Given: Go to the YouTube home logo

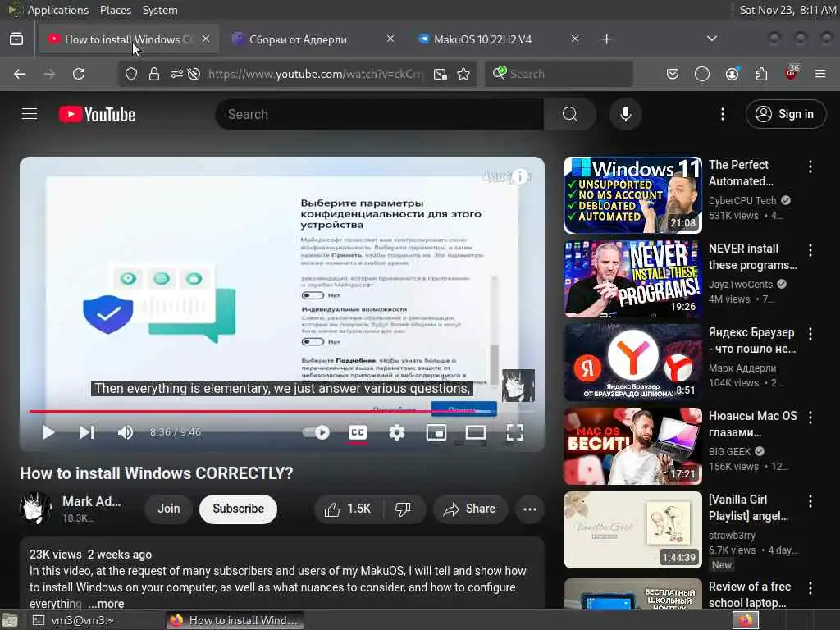Looking at the screenshot, I should 97,114.
